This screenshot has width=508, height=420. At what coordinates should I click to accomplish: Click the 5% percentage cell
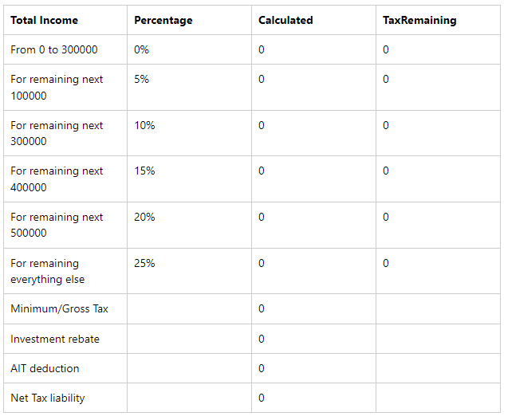[x=142, y=80]
